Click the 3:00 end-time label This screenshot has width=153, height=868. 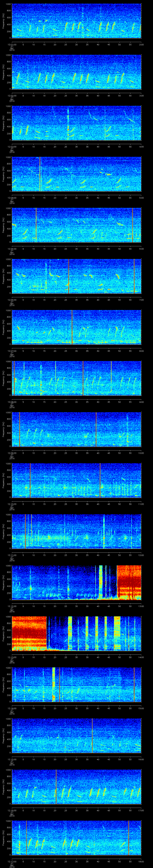[141, 96]
